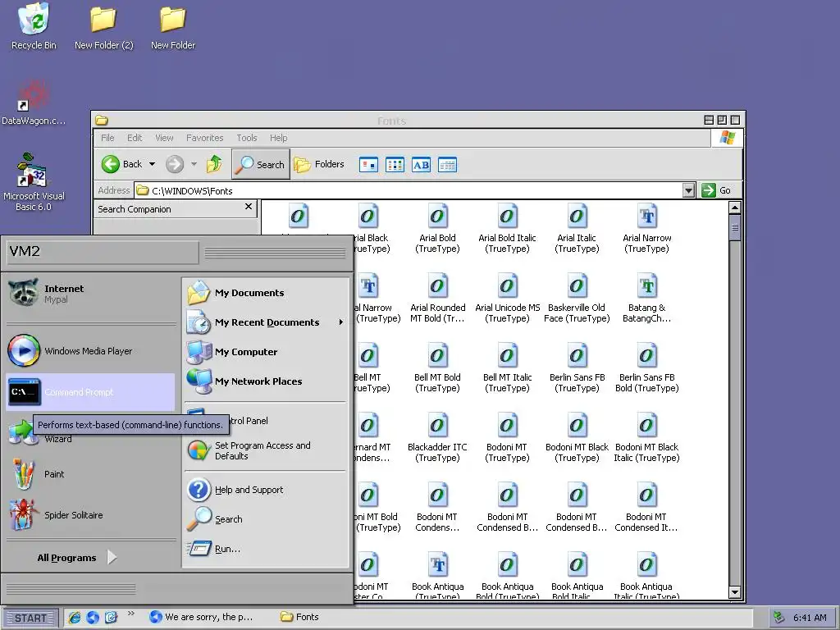840x630 pixels.
Task: Go up one folder level
Action: (x=214, y=164)
